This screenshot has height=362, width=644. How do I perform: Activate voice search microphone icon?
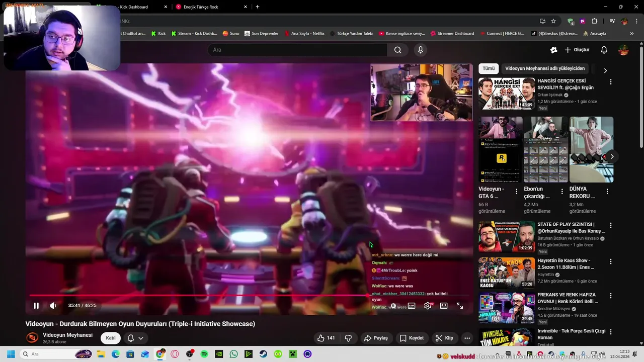pyautogui.click(x=421, y=50)
